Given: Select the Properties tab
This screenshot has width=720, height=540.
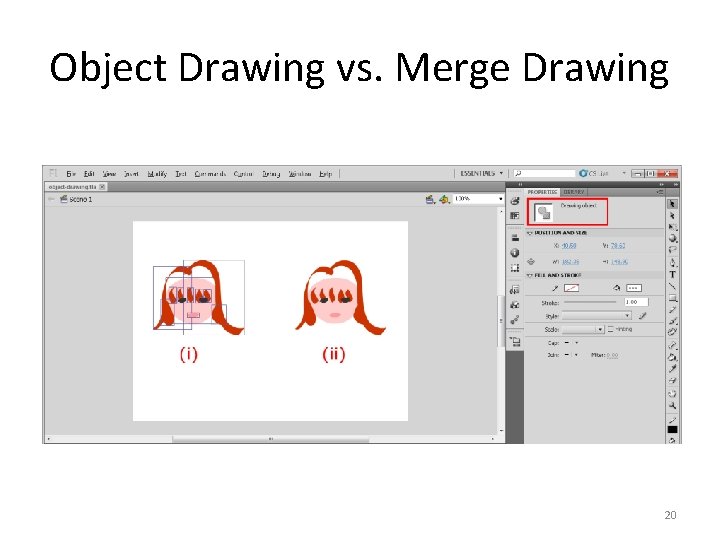Looking at the screenshot, I should (542, 192).
